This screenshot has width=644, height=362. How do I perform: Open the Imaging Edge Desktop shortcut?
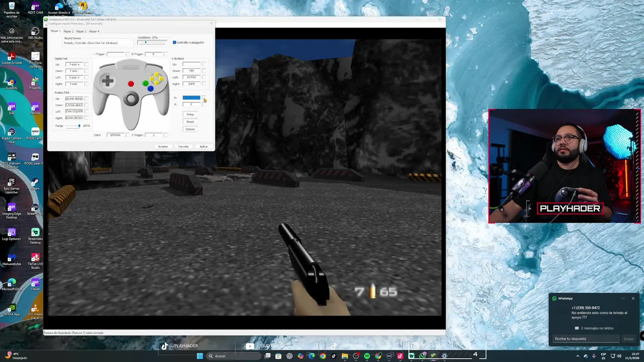pos(12,210)
